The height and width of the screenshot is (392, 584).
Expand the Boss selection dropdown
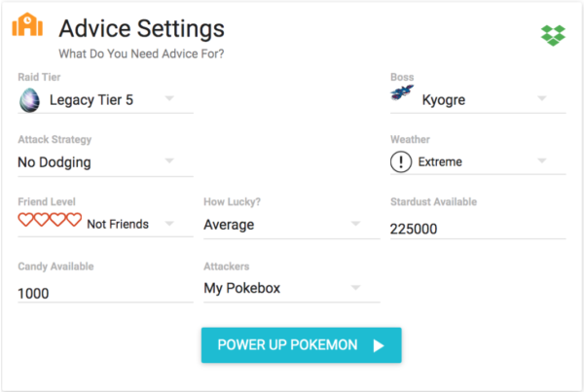point(542,98)
